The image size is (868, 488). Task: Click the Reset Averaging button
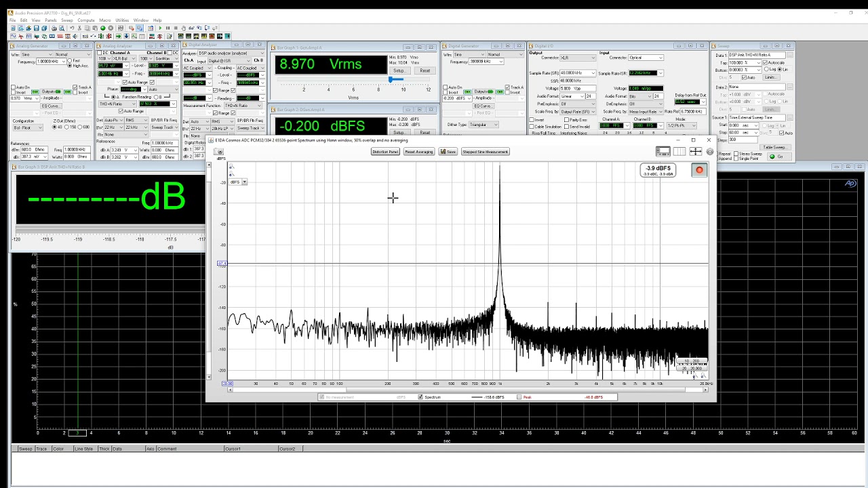[419, 152]
